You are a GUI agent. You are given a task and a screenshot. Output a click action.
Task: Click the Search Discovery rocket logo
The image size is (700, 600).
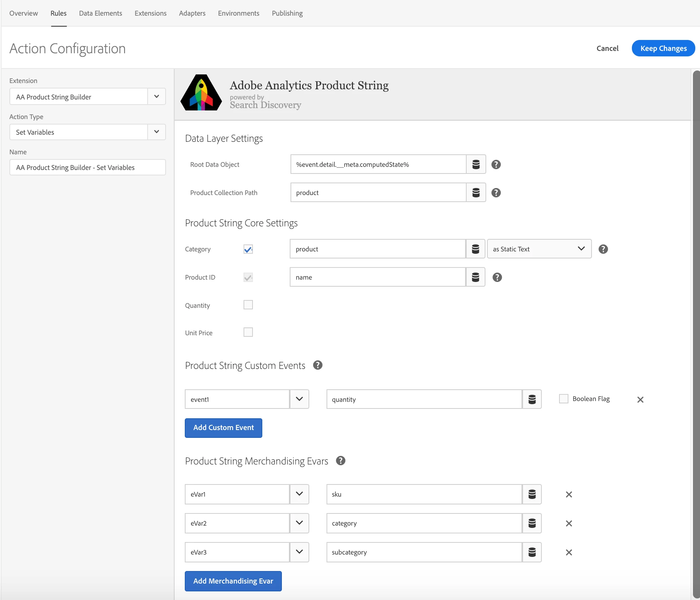click(x=201, y=93)
